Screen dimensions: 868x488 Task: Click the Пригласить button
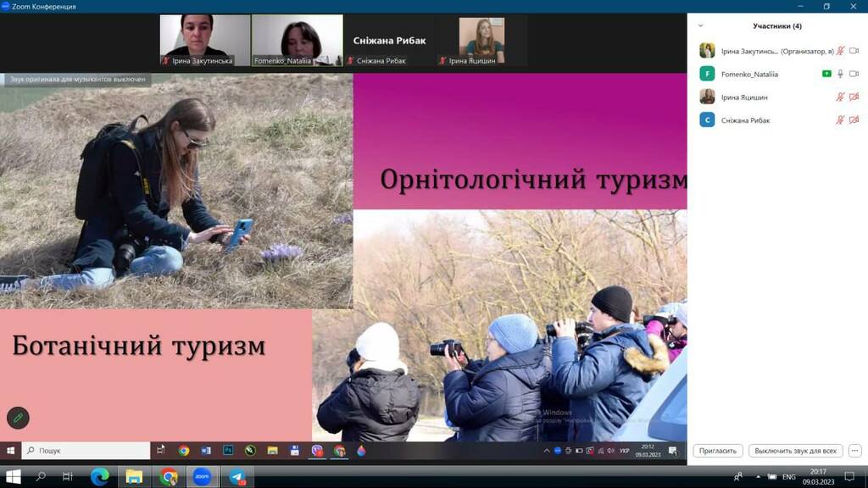718,451
